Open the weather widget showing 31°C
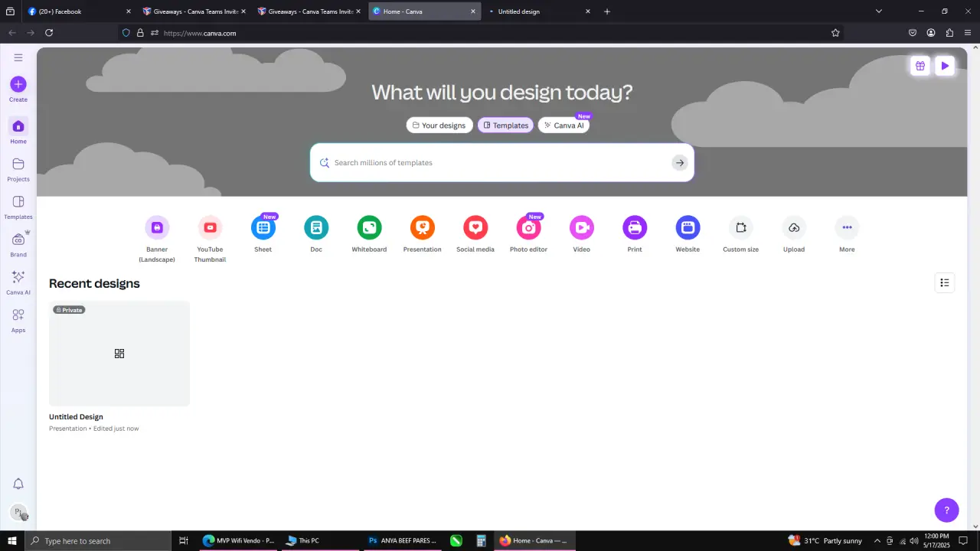This screenshot has height=551, width=980. 825,540
